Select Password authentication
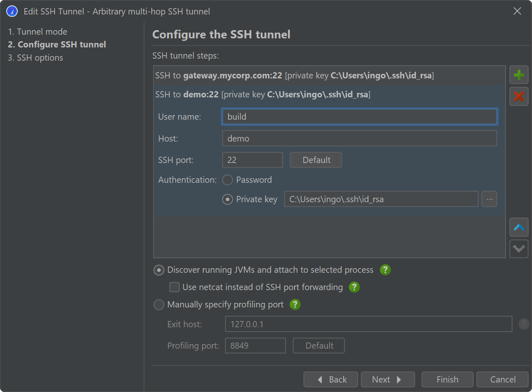This screenshot has width=532, height=392. (x=227, y=180)
